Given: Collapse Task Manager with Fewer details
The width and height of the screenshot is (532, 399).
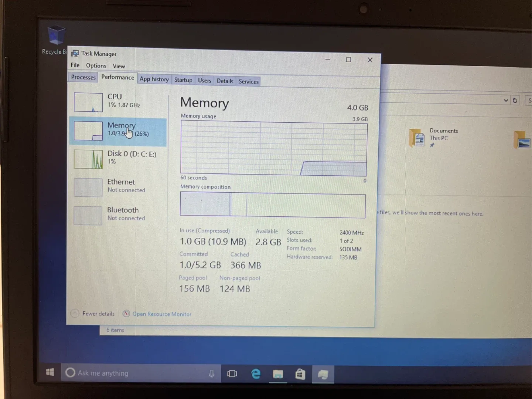Looking at the screenshot, I should click(x=93, y=313).
